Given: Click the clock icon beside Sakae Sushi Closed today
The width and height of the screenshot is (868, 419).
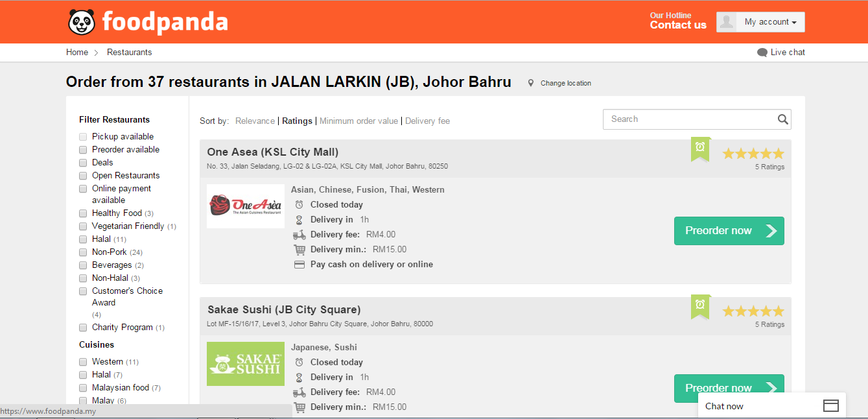Looking at the screenshot, I should pos(299,363).
